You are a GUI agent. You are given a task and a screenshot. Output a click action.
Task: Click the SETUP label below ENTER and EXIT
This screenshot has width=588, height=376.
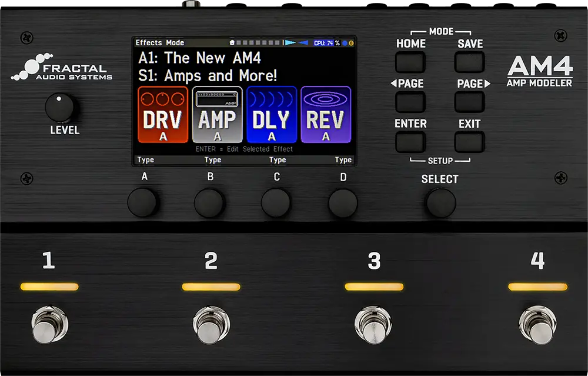(440, 161)
